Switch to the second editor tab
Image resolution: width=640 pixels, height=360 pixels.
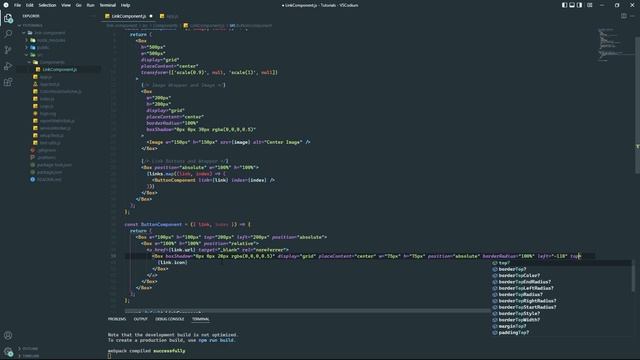(x=169, y=16)
